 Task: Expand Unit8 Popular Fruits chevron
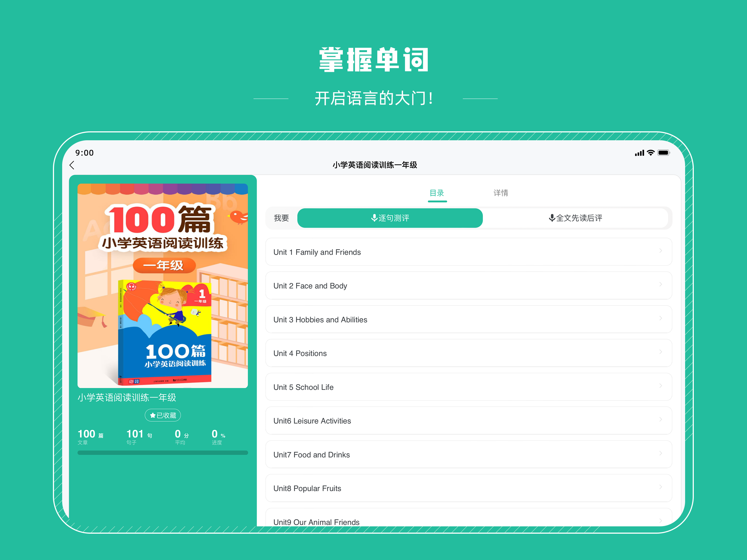point(661,487)
